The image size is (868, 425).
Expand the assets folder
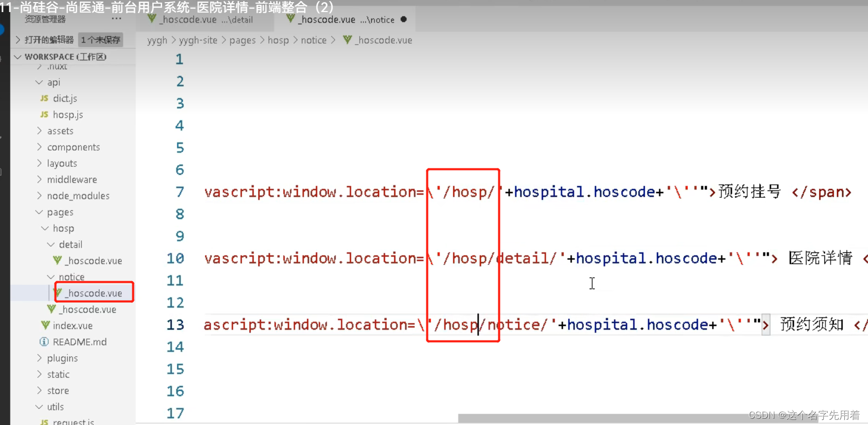39,131
